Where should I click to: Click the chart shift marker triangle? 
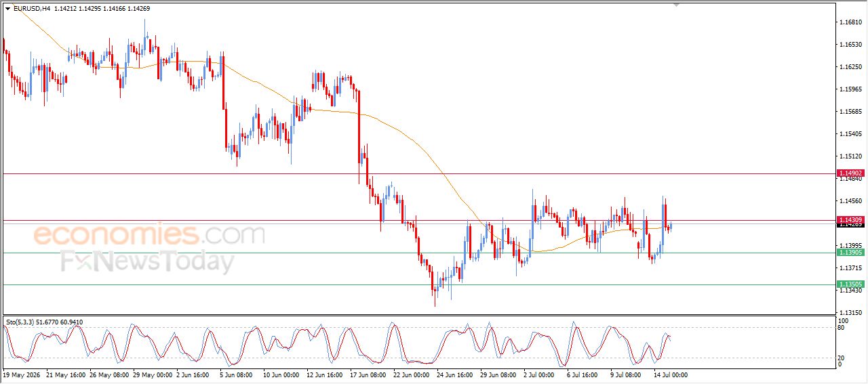[675, 5]
